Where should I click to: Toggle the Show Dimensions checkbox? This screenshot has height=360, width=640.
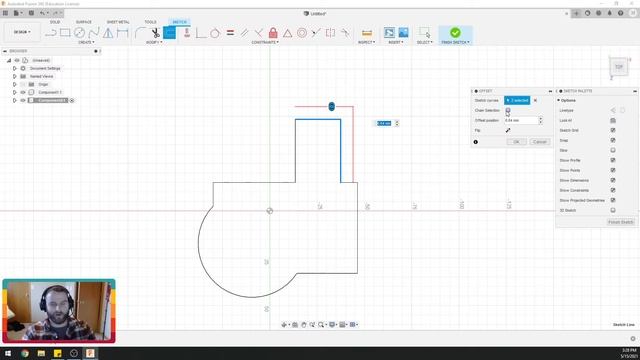point(613,180)
